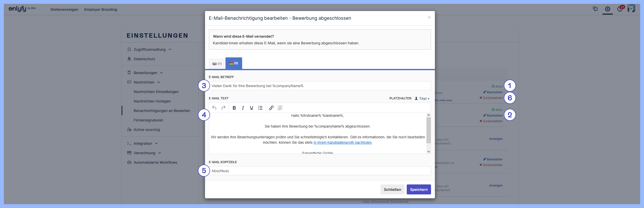Click the undo icon in editor toolbar
Screen dimensions: 644x208
[214, 108]
